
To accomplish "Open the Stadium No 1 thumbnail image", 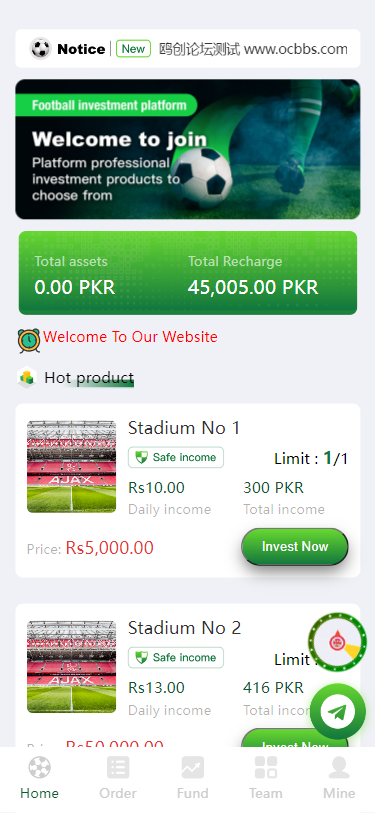I will point(72,467).
